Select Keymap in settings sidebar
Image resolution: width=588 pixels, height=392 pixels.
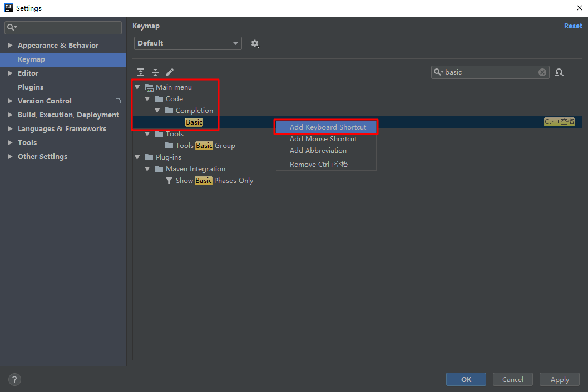tap(63, 59)
